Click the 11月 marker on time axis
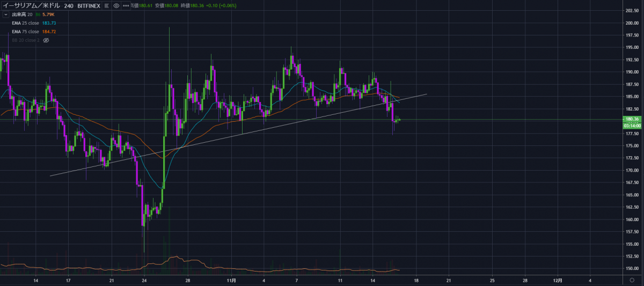This screenshot has height=286, width=644. click(231, 280)
